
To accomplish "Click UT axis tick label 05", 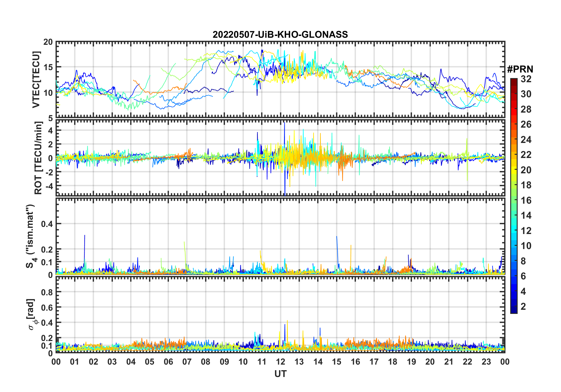I will point(150,362).
